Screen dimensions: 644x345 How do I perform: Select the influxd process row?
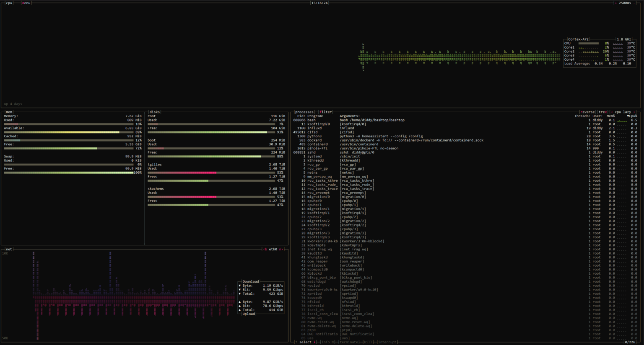point(377,128)
